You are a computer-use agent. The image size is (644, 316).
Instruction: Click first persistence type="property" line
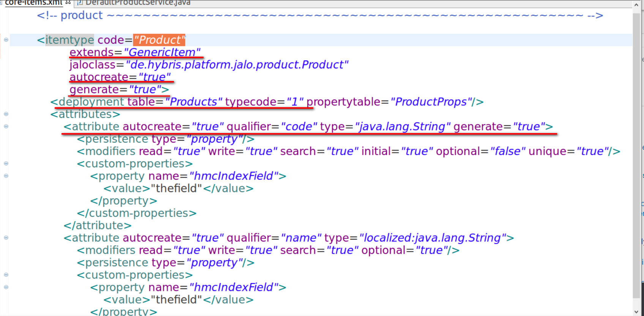[x=166, y=139]
